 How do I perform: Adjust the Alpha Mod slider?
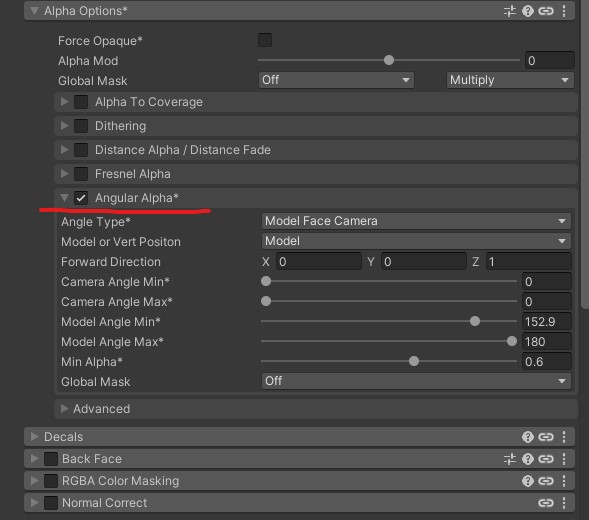click(x=389, y=60)
